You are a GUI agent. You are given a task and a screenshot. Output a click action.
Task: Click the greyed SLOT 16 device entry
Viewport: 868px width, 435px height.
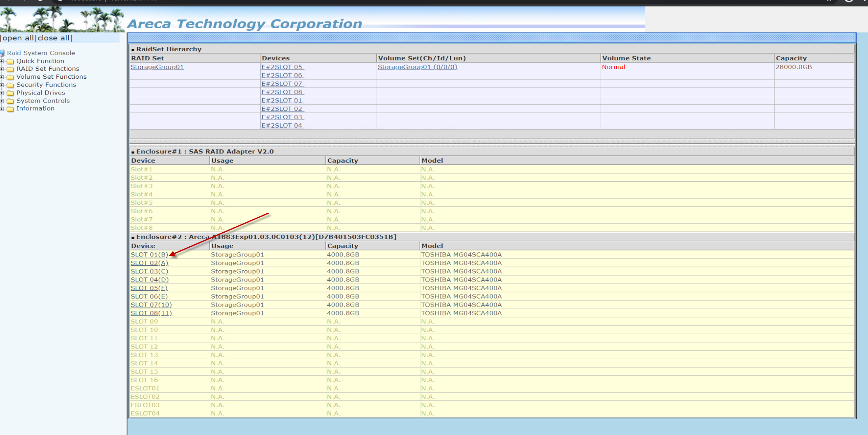pos(144,380)
